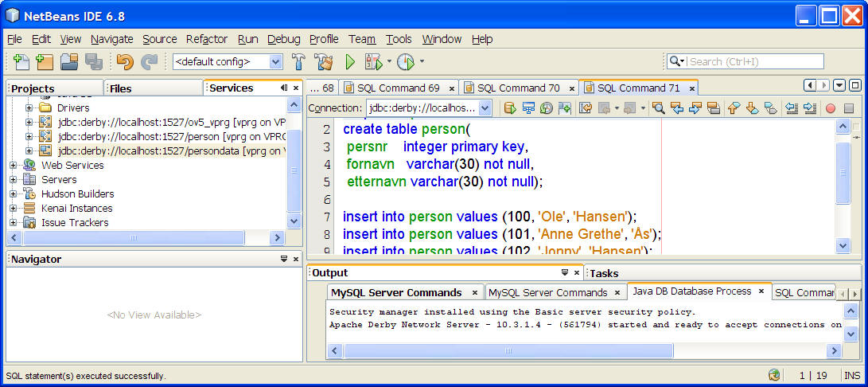Viewport: 868px width, 387px height.
Task: Toggle Bookmark icon in editor toolbar
Action: pyautogui.click(x=771, y=108)
